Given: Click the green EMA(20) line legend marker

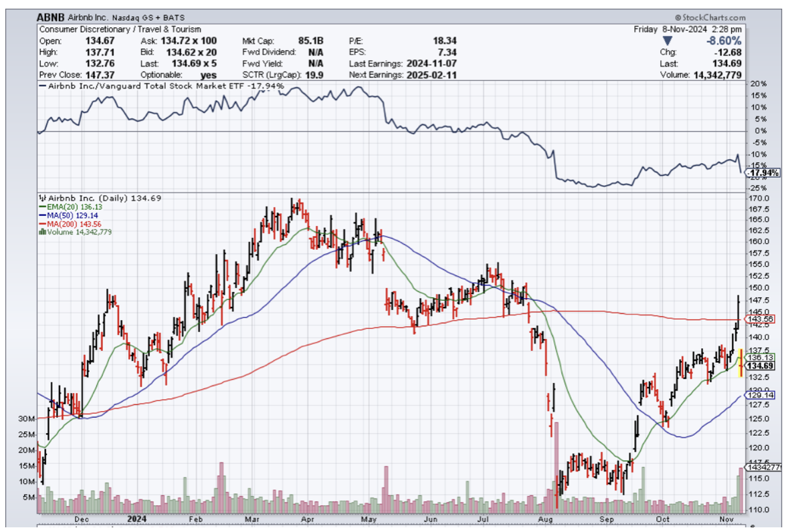Looking at the screenshot, I should pyautogui.click(x=43, y=207).
